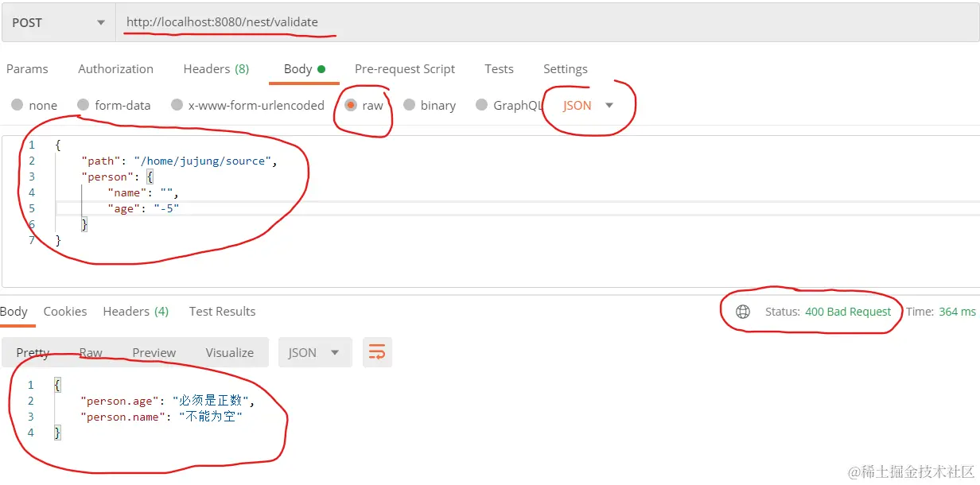Click the request URL field
This screenshot has height=485, width=980.
[x=547, y=22]
